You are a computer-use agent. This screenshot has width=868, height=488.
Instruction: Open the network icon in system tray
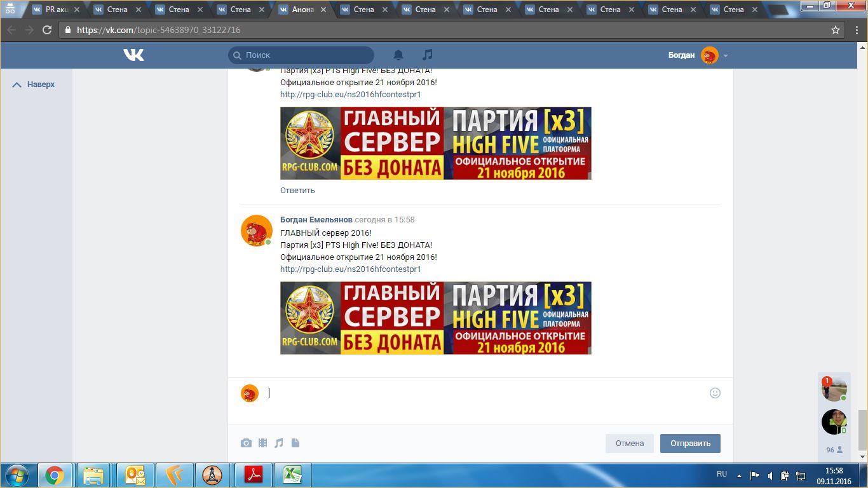pyautogui.click(x=800, y=475)
